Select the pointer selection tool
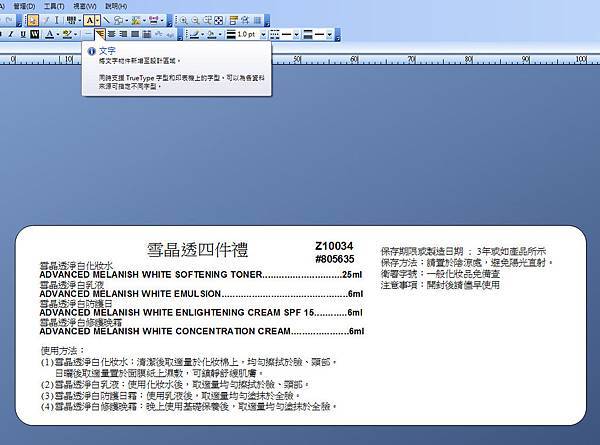This screenshot has height=445, width=600. 33,20
